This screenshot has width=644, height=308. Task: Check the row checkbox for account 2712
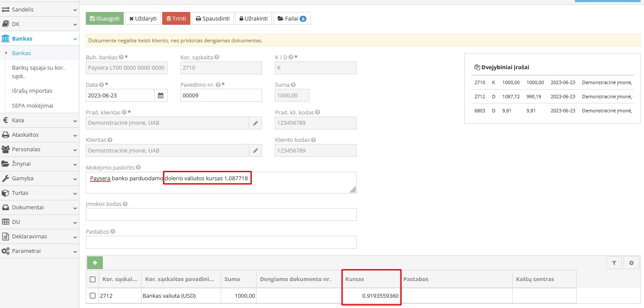(93, 296)
